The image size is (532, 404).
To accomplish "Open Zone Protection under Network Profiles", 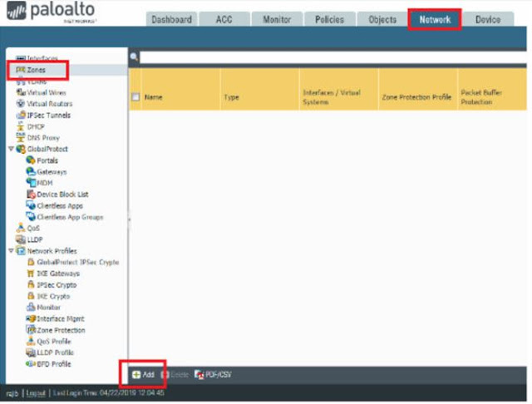I will 61,330.
